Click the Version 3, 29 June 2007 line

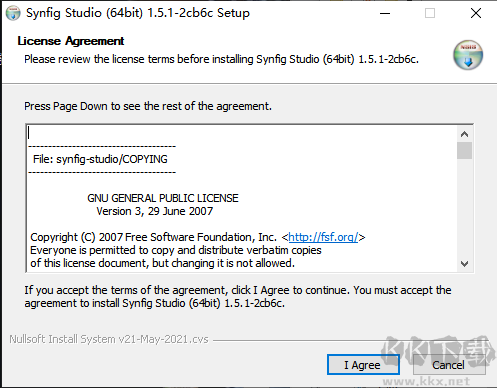click(x=155, y=211)
